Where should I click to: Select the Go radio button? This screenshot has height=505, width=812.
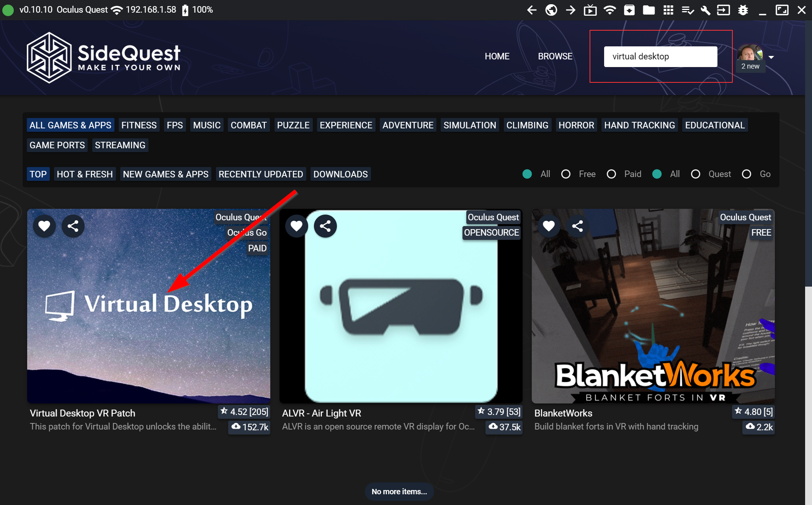click(747, 174)
